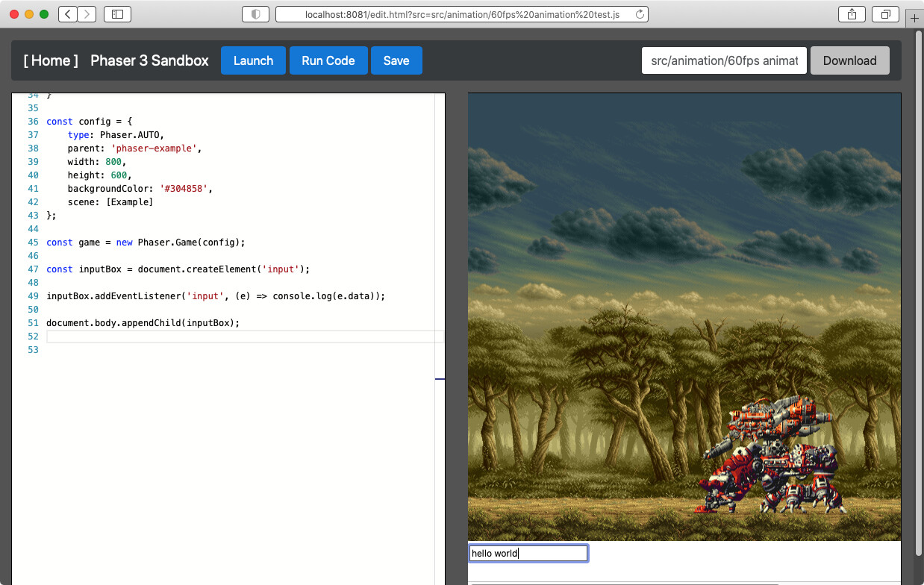
Task: Reload page with the refresh icon
Action: click(640, 14)
